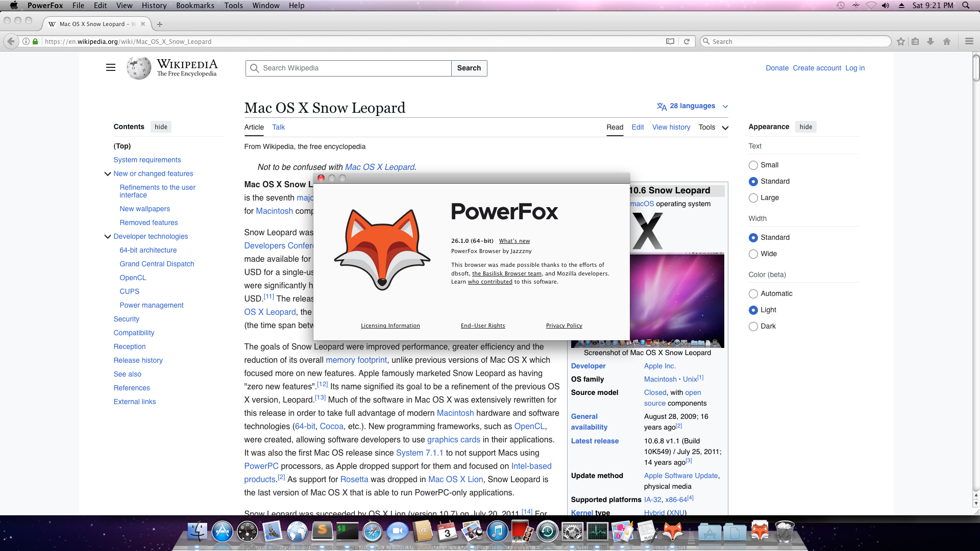Go to home page icon
The image size is (980, 551).
[x=947, y=41]
